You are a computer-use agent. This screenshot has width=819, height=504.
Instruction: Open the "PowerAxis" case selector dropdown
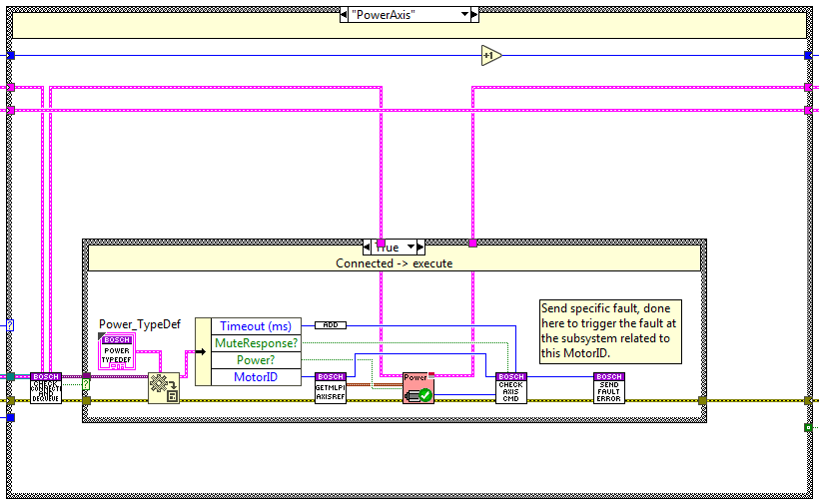(x=464, y=15)
